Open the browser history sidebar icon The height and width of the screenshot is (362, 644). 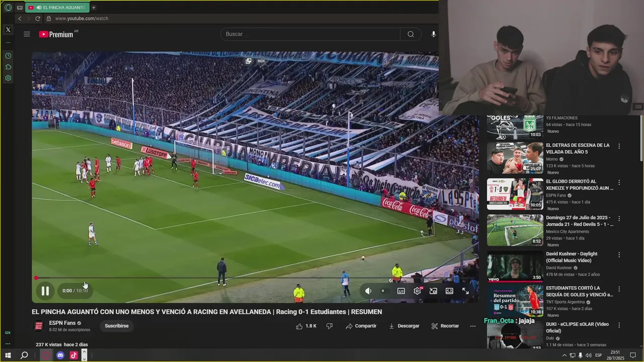click(8, 56)
